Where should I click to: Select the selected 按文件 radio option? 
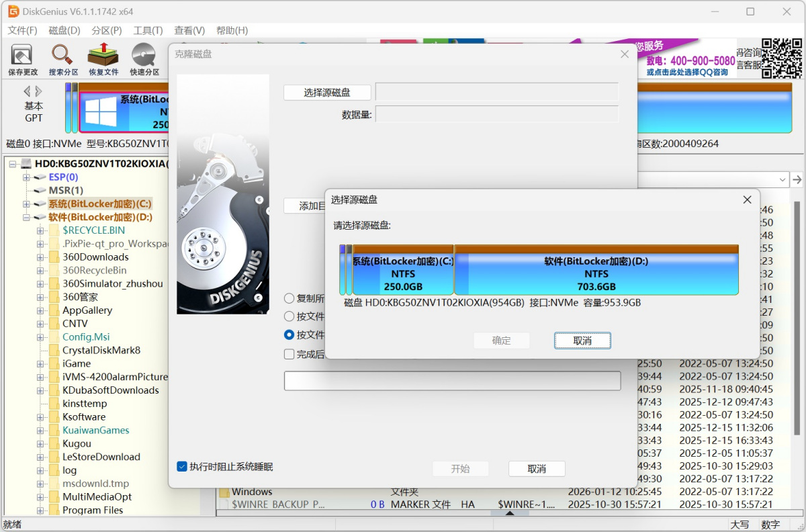289,335
